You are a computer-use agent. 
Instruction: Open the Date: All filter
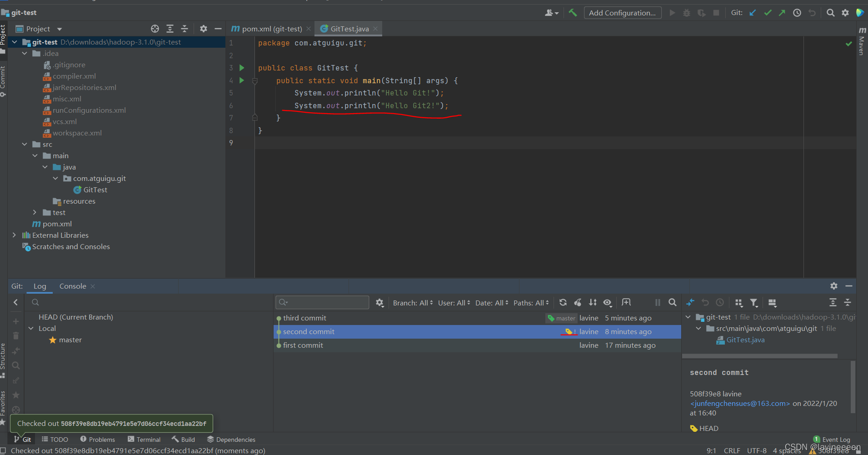(492, 303)
